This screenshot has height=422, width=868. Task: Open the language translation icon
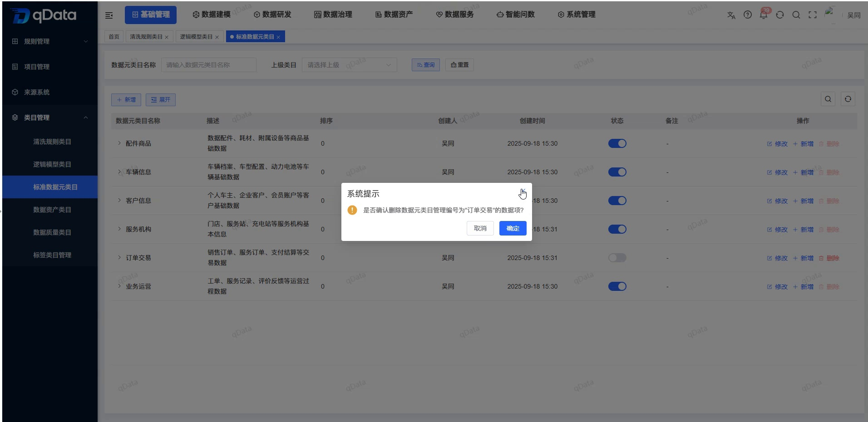tap(731, 15)
